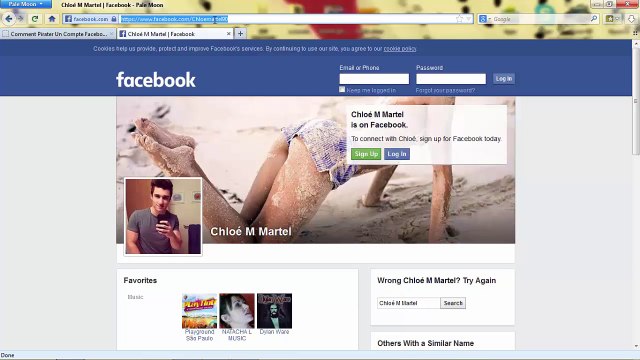Screen dimensions: 640x360
Task: Open Playground São Paulo music thumbnail
Action: 199,311
